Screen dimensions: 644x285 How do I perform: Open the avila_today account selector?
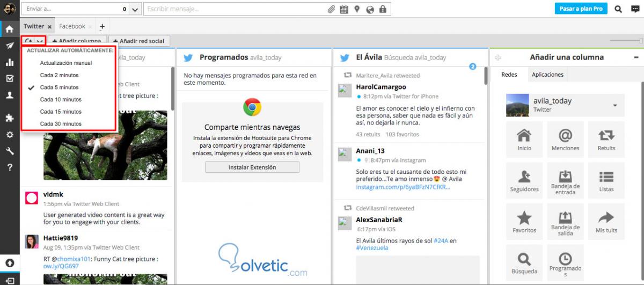click(565, 105)
